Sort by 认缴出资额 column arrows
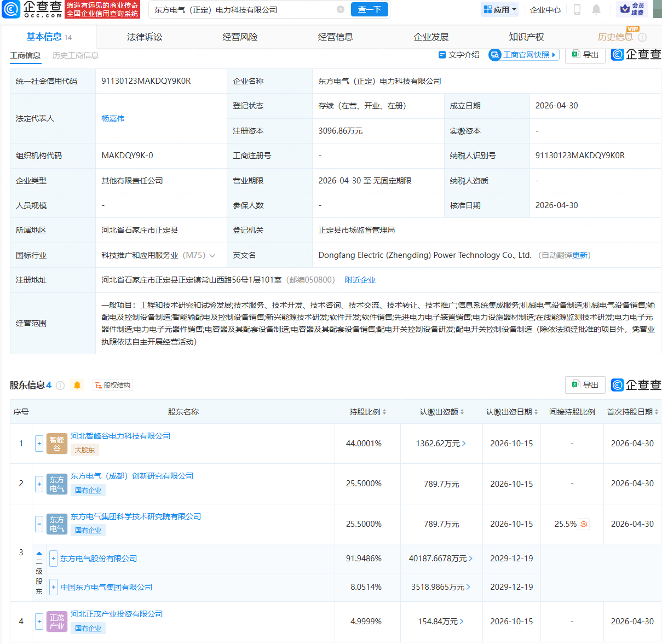Screen dimensions: 662x644 click(x=462, y=412)
